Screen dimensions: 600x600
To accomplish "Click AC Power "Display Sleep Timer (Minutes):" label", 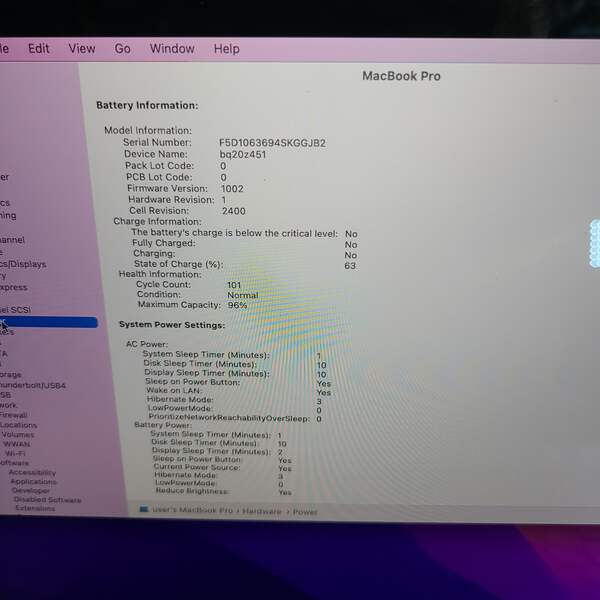I will (x=207, y=373).
